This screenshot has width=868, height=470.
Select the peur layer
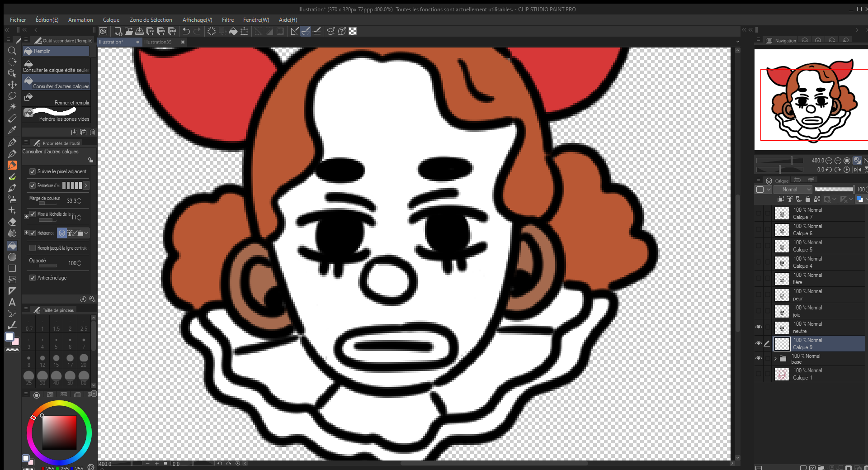819,295
